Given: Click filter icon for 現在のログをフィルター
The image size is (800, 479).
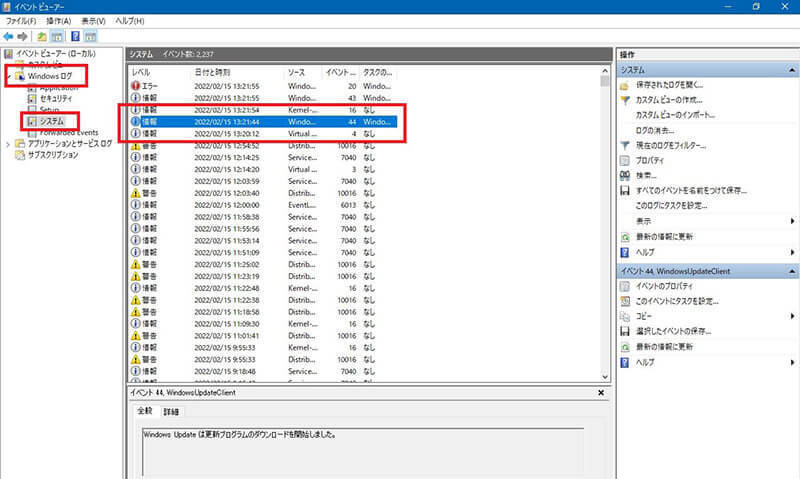Looking at the screenshot, I should tap(625, 146).
